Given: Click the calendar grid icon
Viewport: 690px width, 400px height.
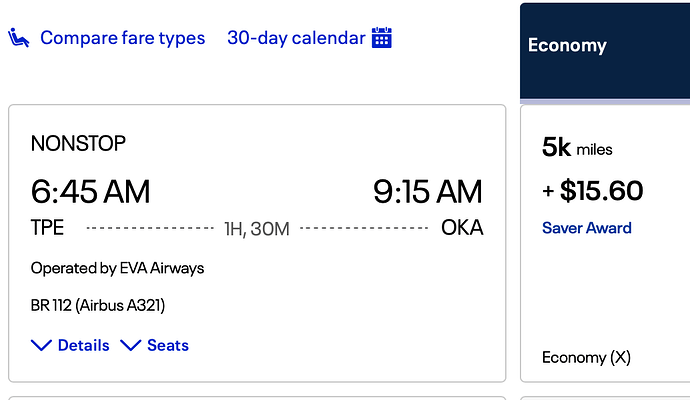Looking at the screenshot, I should [x=382, y=37].
